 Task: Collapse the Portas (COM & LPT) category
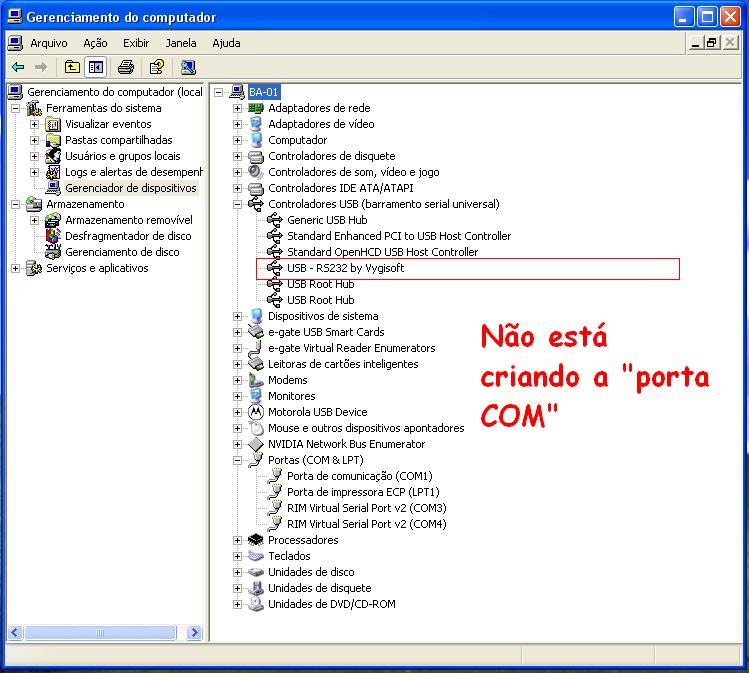point(237,460)
